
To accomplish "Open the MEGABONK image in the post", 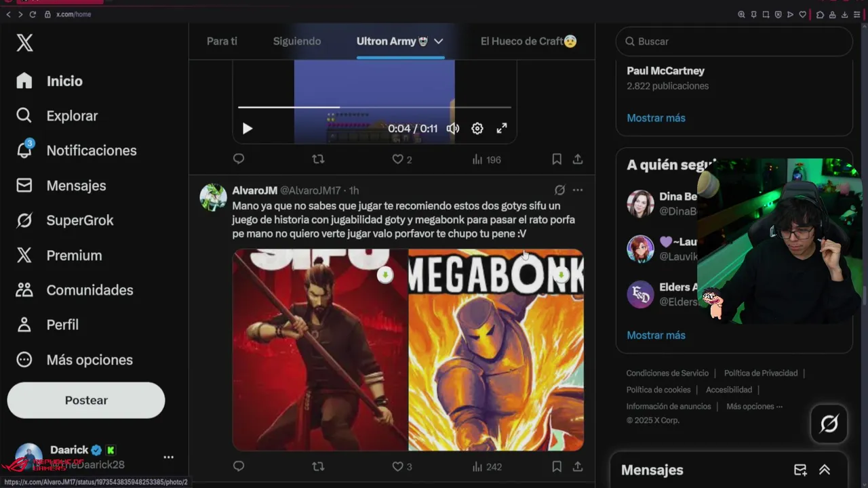I will [496, 350].
